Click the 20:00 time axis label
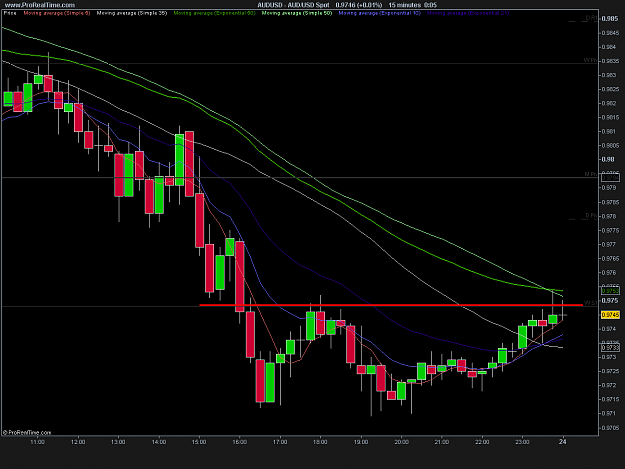 [401, 442]
